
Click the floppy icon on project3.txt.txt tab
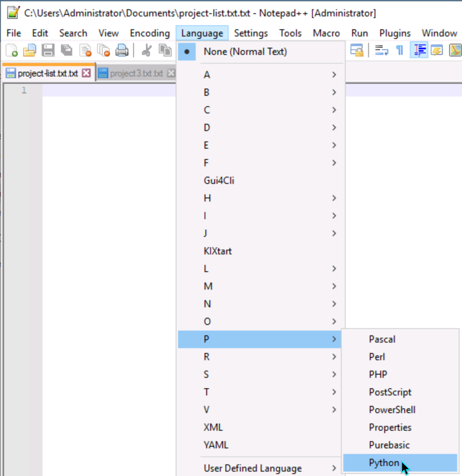(103, 73)
